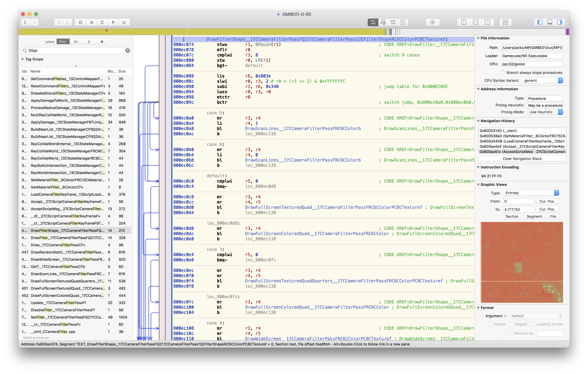Open hexadecimal view mode

403,22
